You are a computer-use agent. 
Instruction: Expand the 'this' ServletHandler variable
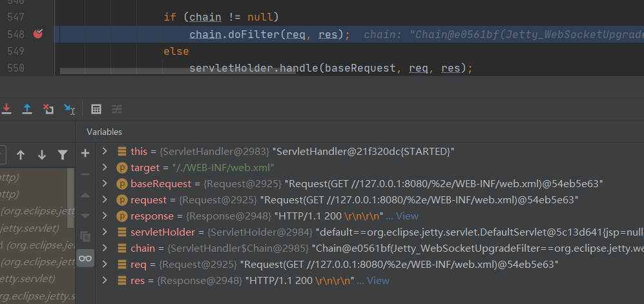(105, 152)
